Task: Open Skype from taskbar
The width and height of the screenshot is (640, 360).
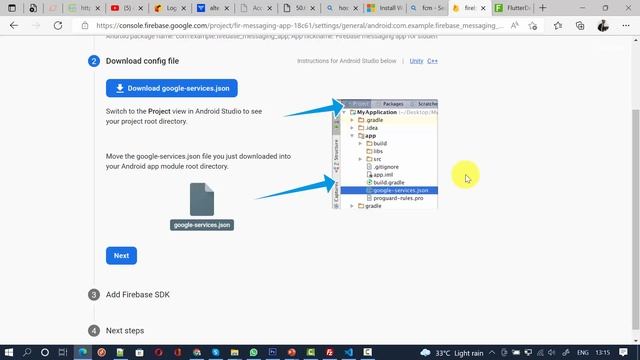Action: pyautogui.click(x=216, y=352)
